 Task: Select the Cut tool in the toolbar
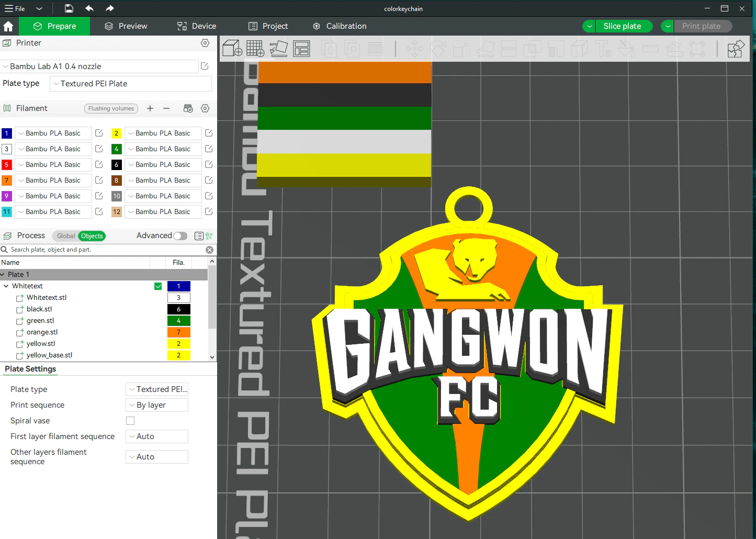(509, 49)
